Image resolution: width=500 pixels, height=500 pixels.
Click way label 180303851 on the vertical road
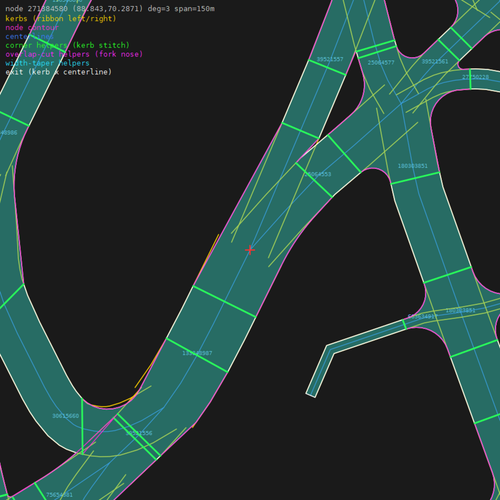click(x=413, y=166)
